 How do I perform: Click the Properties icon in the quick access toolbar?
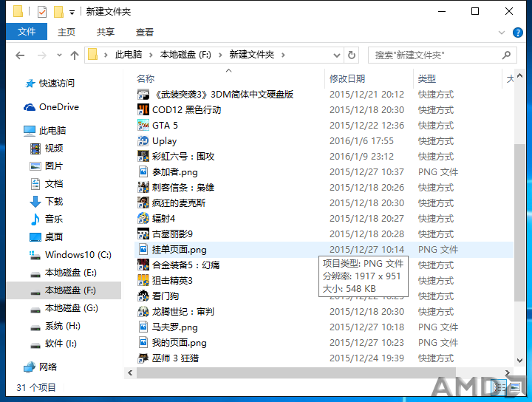tap(42, 12)
